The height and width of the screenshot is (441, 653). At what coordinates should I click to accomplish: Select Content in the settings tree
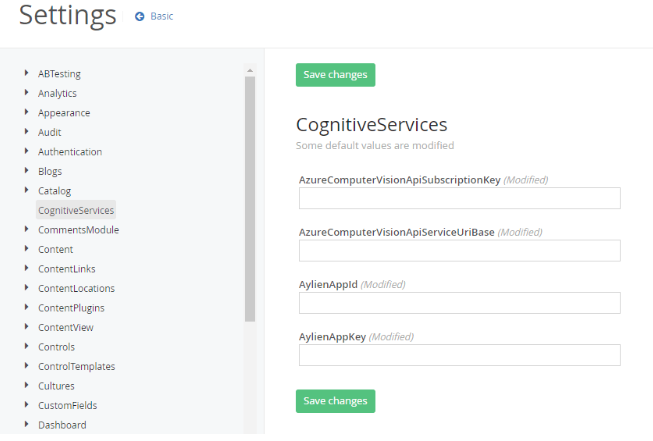55,249
